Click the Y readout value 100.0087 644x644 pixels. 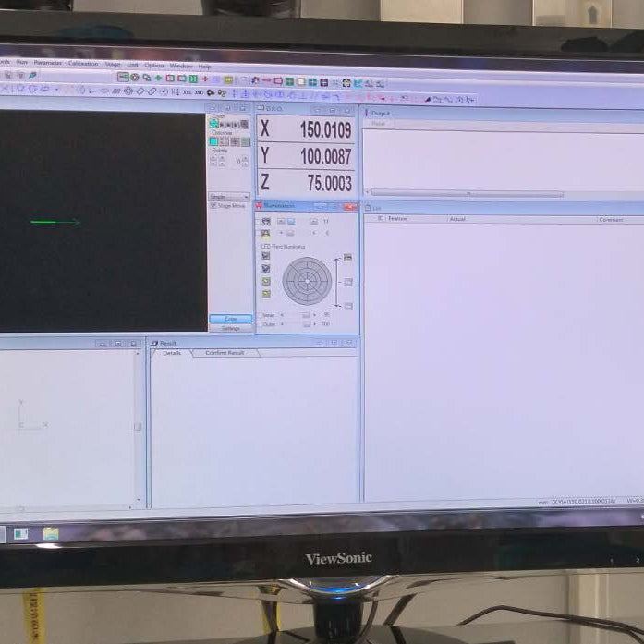(326, 156)
